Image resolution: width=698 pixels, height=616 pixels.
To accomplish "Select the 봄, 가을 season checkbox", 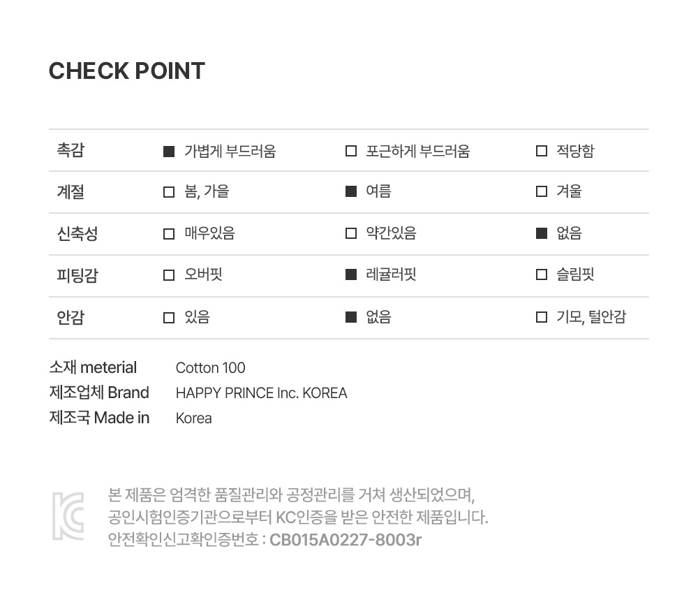I will point(169,192).
